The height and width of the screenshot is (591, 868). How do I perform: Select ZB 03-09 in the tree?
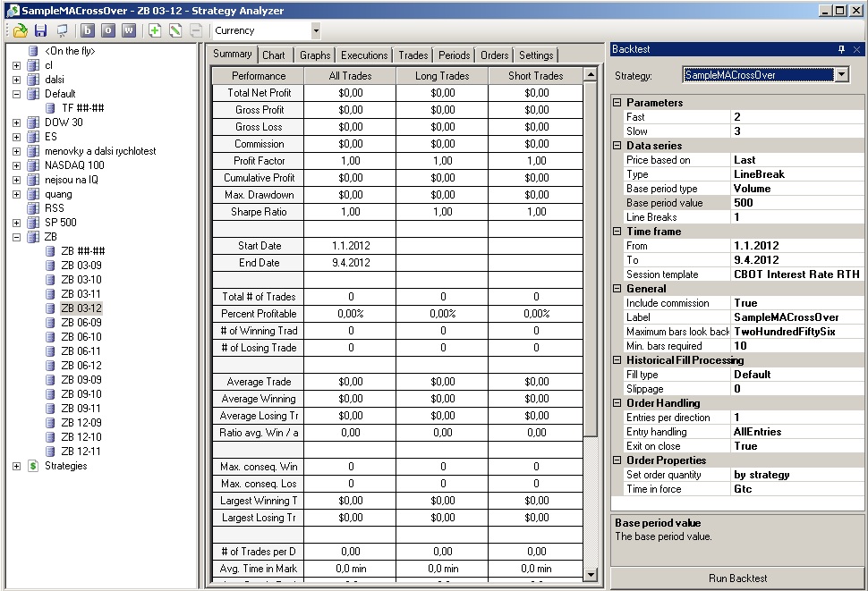coord(81,266)
